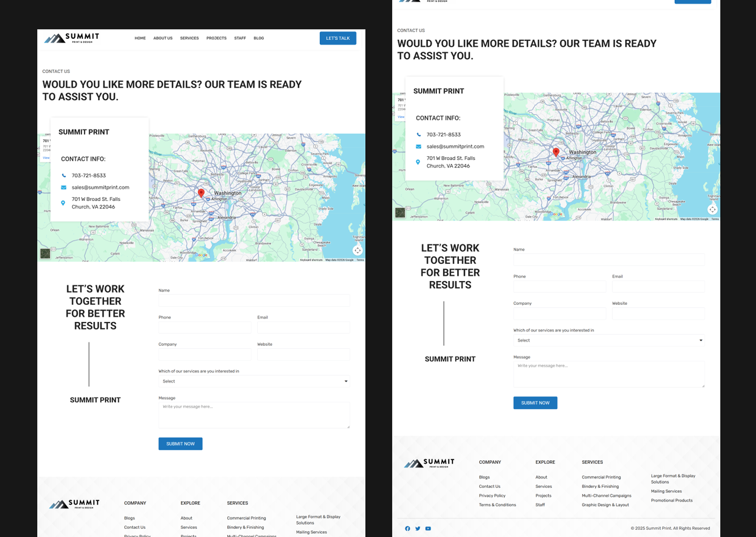Click the Name input field on left-side form

tap(254, 301)
